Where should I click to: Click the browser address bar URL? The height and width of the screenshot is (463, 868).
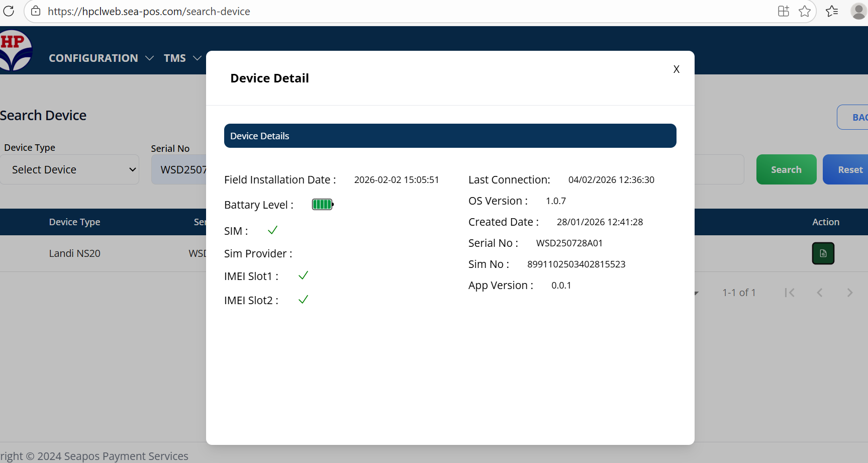point(149,12)
